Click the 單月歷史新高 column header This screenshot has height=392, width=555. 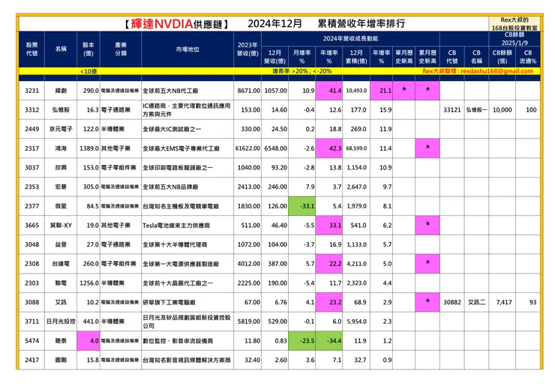[x=403, y=57]
